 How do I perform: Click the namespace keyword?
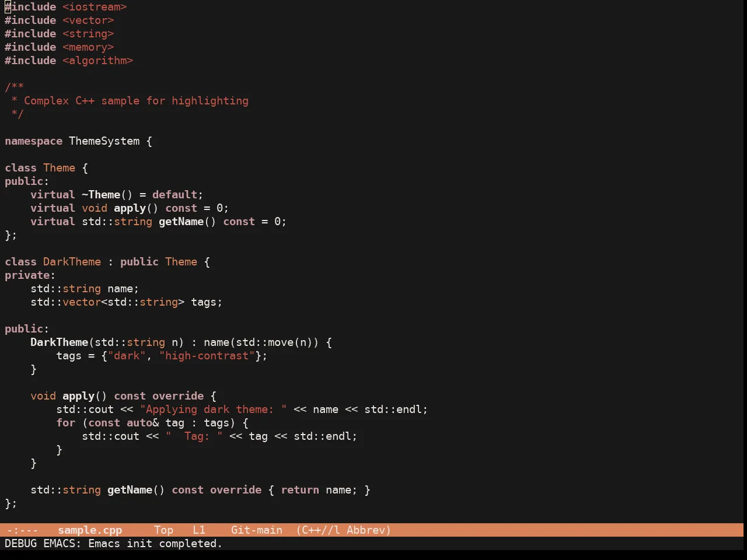pos(33,141)
